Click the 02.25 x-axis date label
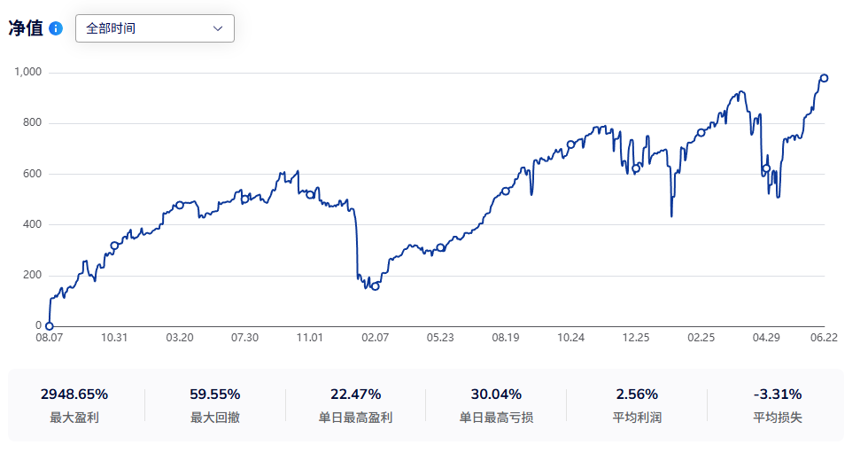This screenshot has width=868, height=461. click(x=701, y=338)
